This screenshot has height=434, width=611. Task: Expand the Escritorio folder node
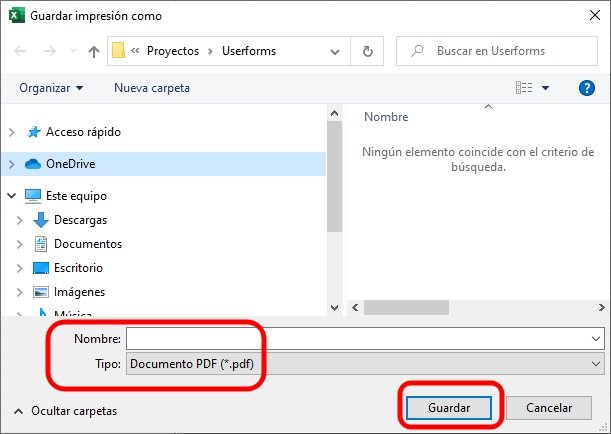19,268
